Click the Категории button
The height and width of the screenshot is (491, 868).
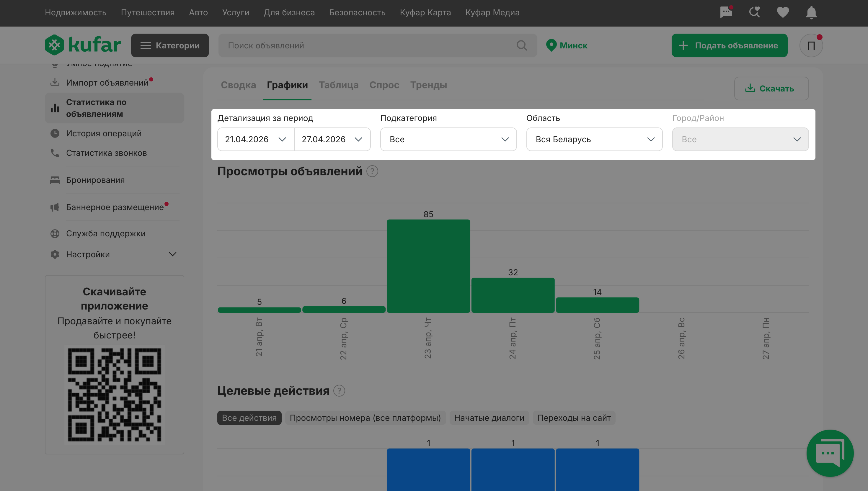click(170, 45)
